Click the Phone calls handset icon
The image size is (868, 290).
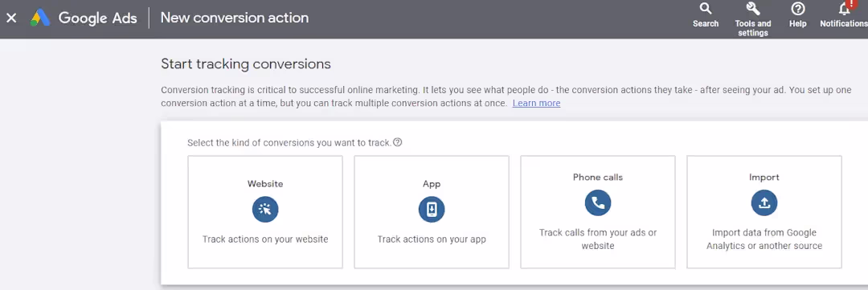pyautogui.click(x=598, y=203)
